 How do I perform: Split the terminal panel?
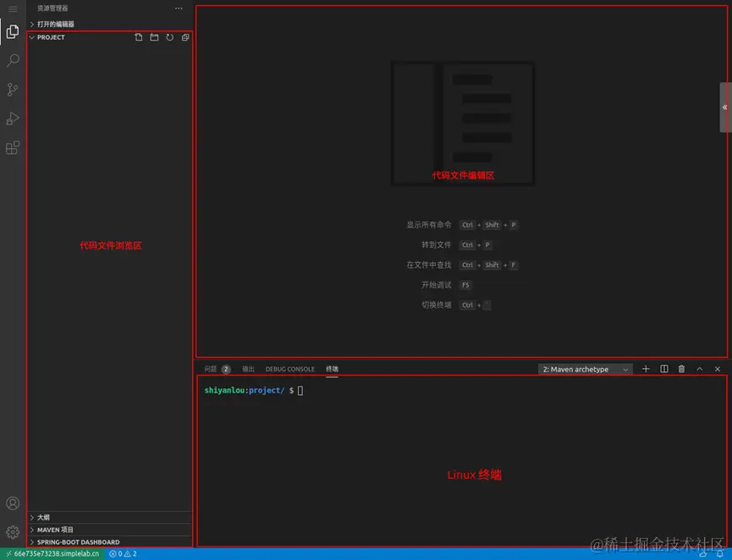(x=663, y=369)
